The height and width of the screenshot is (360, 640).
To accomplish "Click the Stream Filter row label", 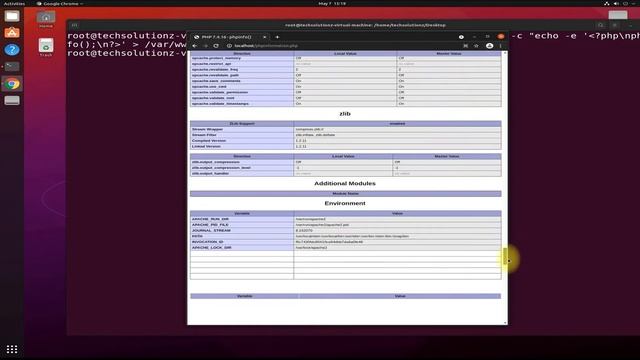I will (242, 135).
